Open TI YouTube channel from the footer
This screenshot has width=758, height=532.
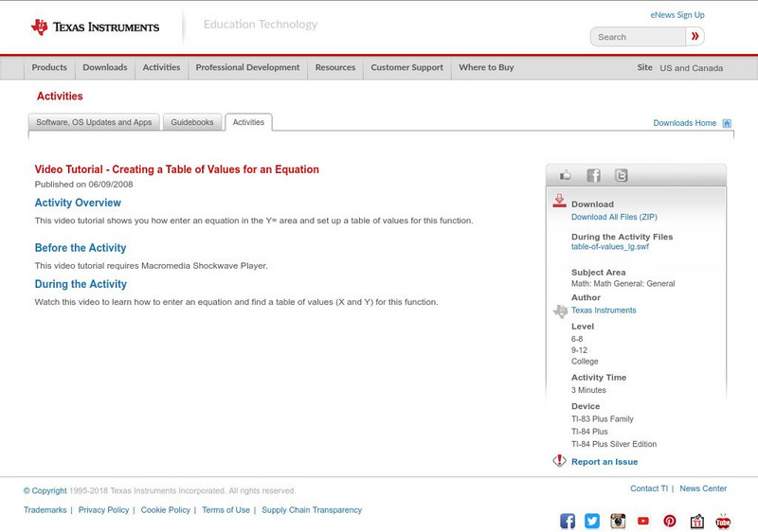click(643, 521)
